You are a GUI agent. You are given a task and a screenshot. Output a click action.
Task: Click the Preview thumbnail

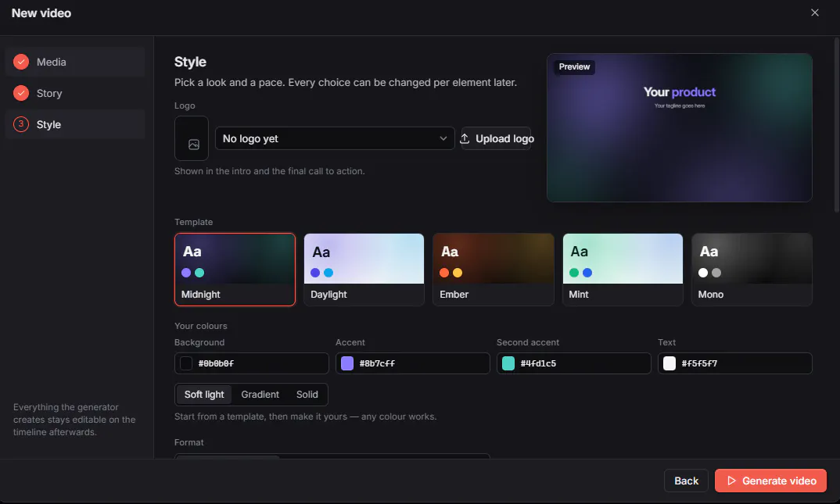click(680, 127)
